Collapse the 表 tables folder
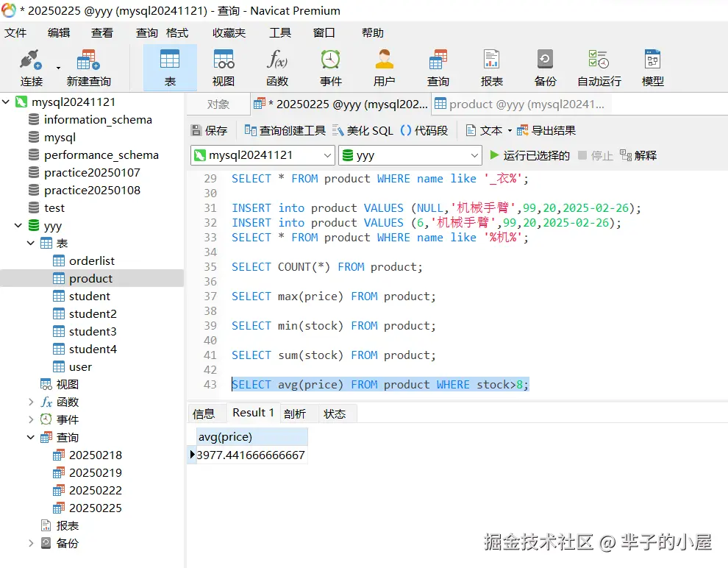 (31, 243)
